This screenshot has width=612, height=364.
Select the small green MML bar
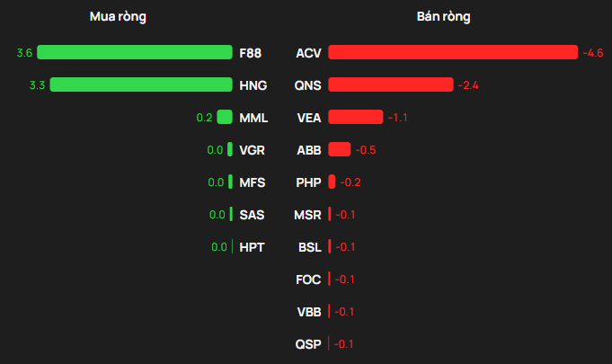225,117
